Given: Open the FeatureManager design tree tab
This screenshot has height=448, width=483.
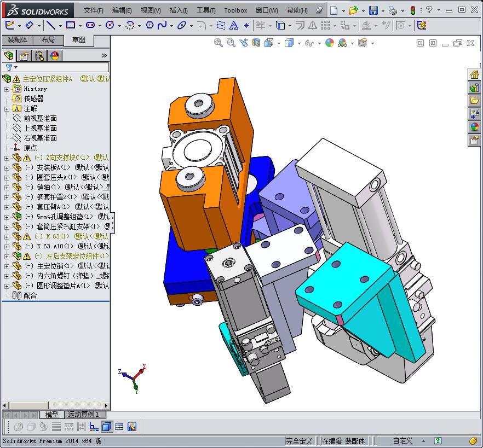Looking at the screenshot, I should (9, 56).
